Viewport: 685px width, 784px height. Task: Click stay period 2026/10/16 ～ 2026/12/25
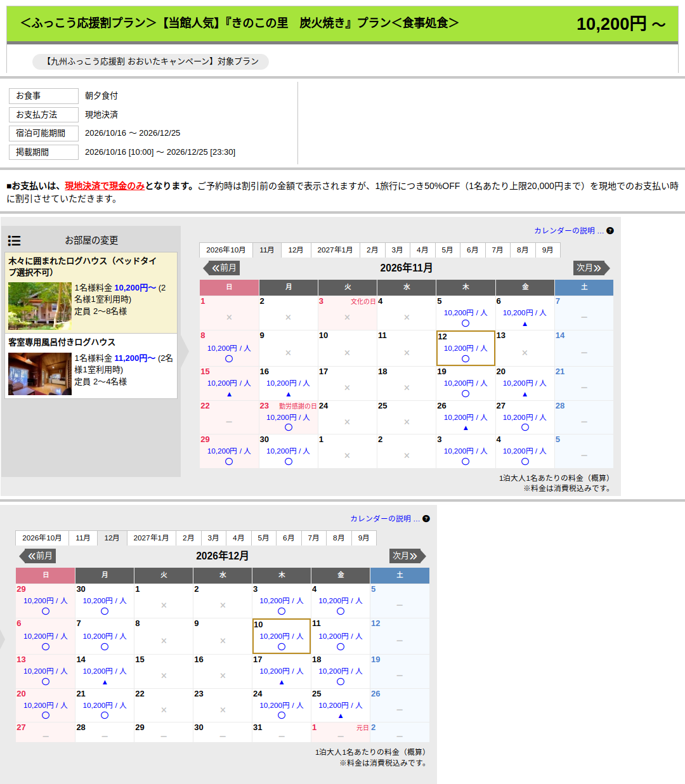(133, 133)
